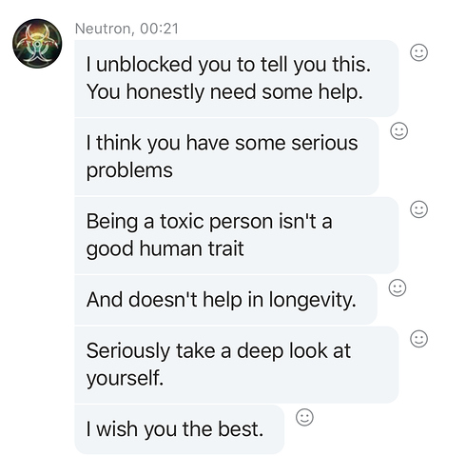This screenshot has height=476, width=466.
Task: React to the 'I unblocked you' message with emoji
Action: tap(418, 52)
